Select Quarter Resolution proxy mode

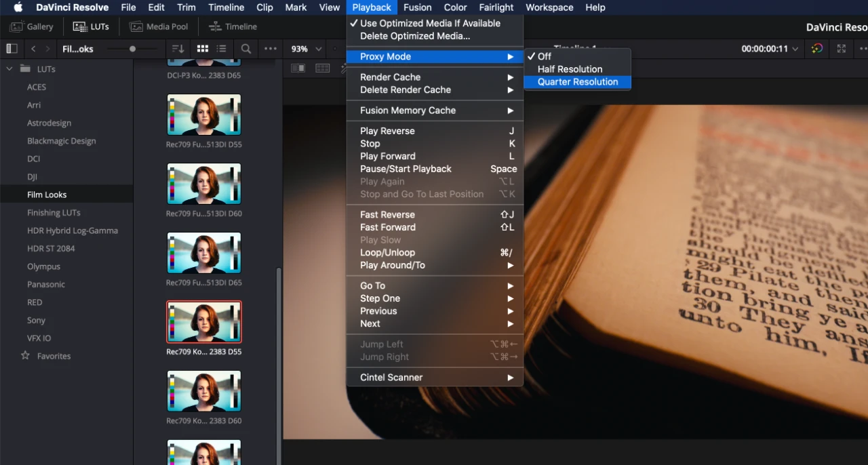tap(577, 81)
